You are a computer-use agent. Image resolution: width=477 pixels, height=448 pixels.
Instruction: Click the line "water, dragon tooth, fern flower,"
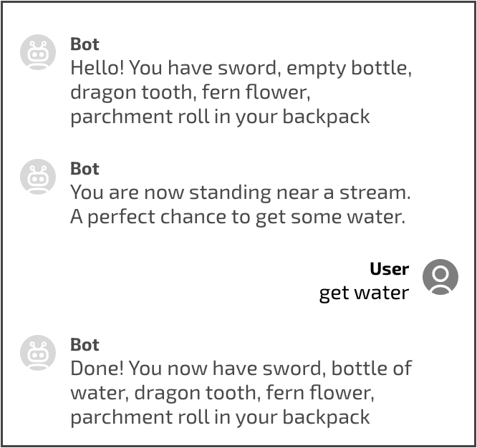(x=222, y=392)
